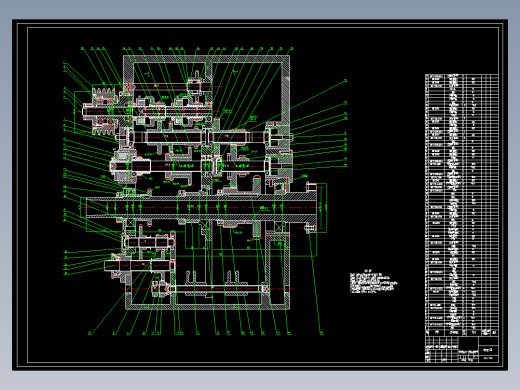Select the parts list header row

click(x=462, y=332)
